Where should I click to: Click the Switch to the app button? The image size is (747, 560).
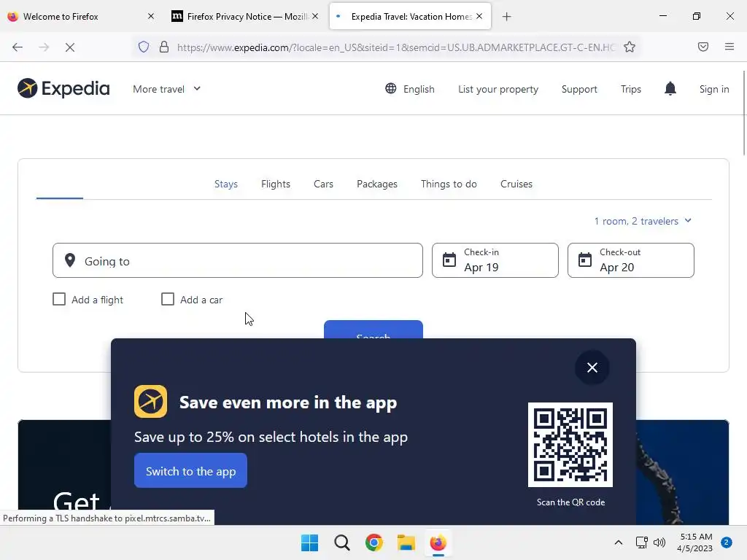click(190, 470)
